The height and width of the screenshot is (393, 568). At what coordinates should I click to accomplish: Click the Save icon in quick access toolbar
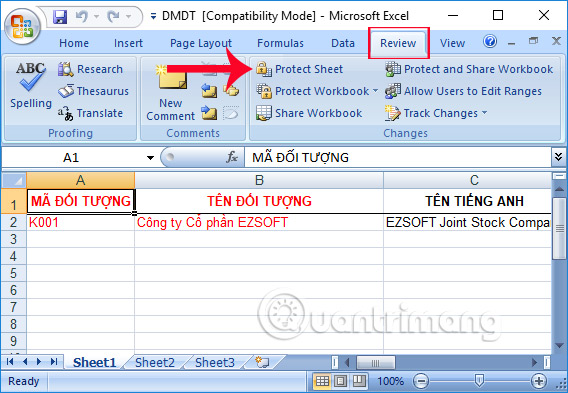coord(60,16)
